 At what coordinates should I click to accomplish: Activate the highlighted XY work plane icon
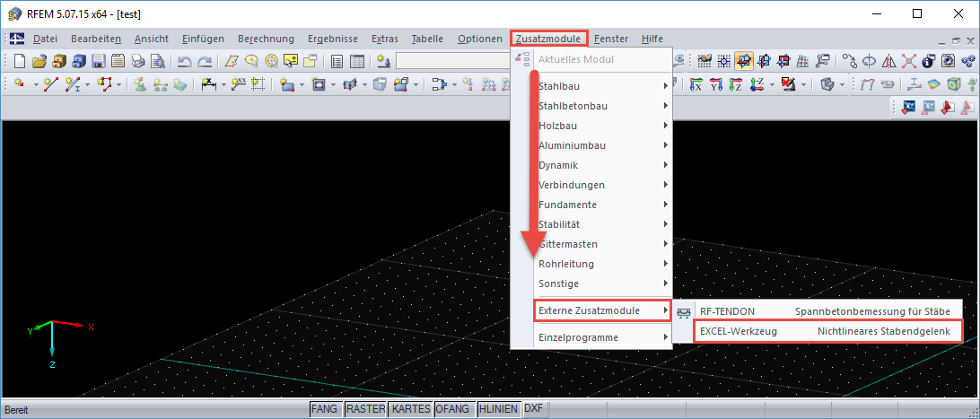(744, 61)
